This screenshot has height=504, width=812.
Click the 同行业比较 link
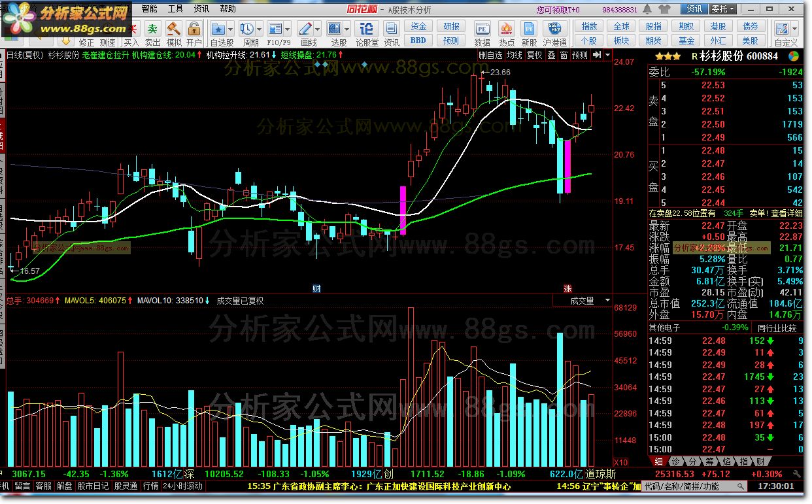tap(777, 328)
